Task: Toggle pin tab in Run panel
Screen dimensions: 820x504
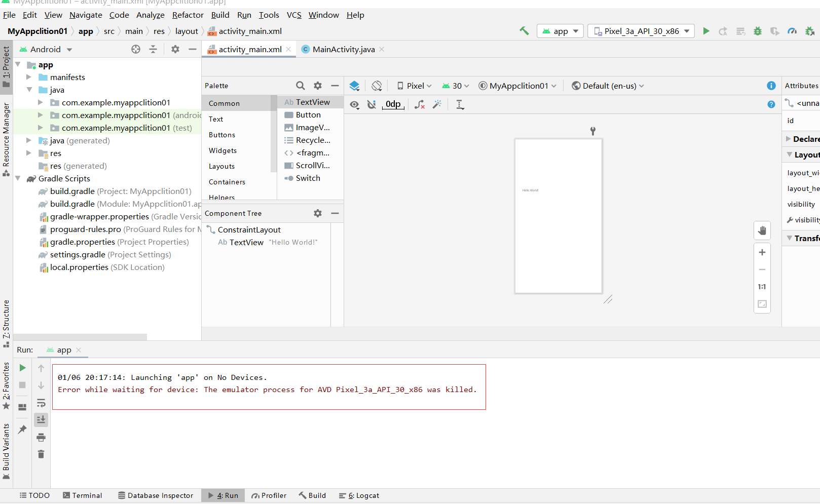Action: pyautogui.click(x=22, y=430)
